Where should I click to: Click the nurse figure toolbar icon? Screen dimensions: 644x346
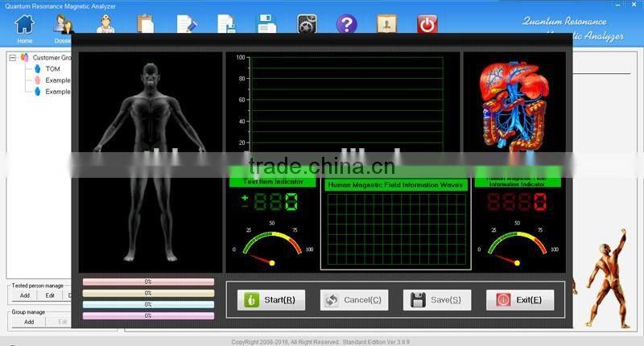(105, 24)
